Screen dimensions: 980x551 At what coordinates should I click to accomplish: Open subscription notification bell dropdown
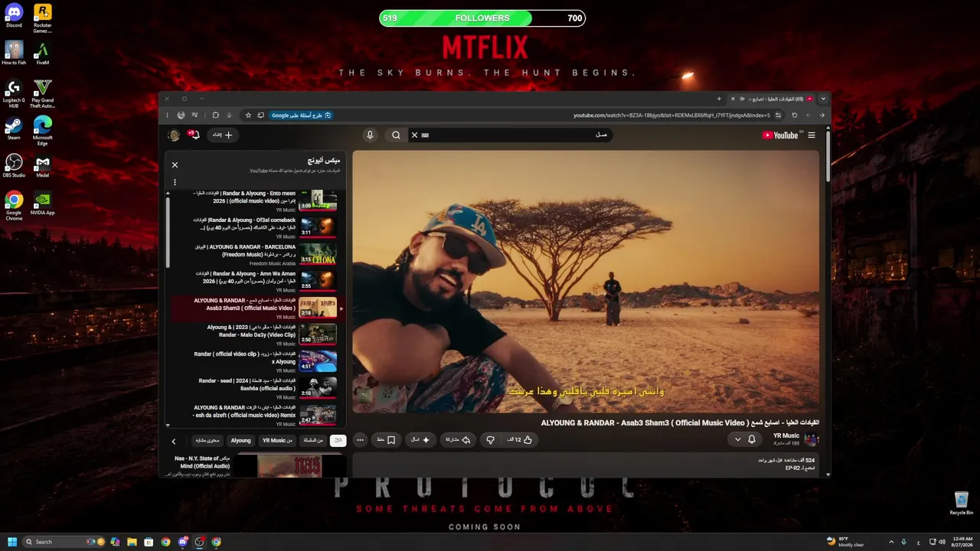(x=745, y=440)
